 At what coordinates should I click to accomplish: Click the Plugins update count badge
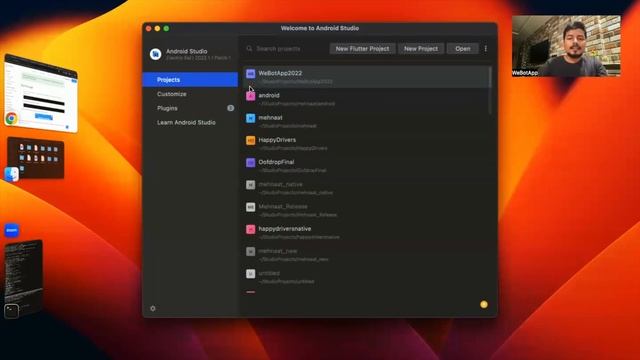[x=230, y=108]
